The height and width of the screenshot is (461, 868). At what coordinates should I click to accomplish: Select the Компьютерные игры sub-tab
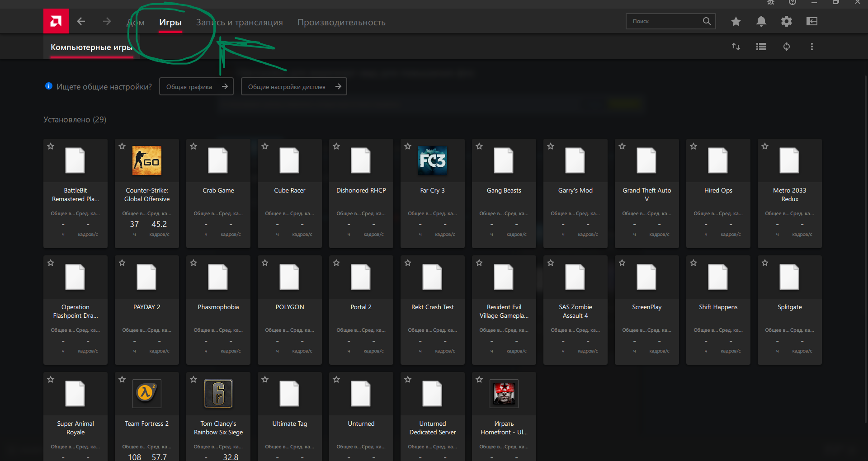point(91,47)
